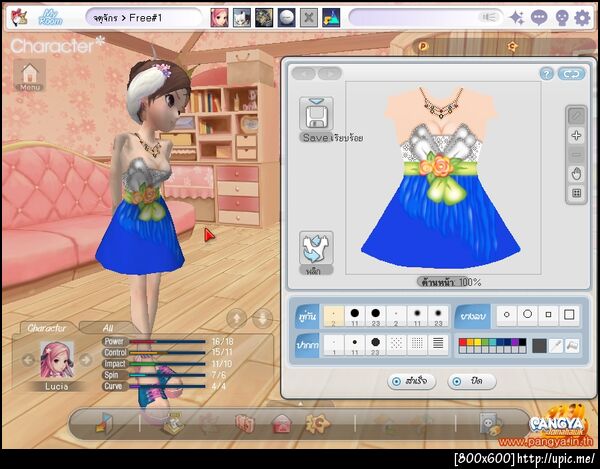600x469 pixels.
Task: Select the eyedropper color picker tool
Action: pyautogui.click(x=555, y=346)
